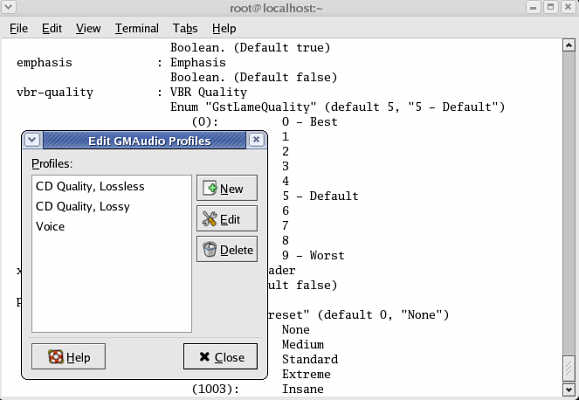Image resolution: width=579 pixels, height=400 pixels.
Task: Maximize the terminal window
Action: (550, 7)
